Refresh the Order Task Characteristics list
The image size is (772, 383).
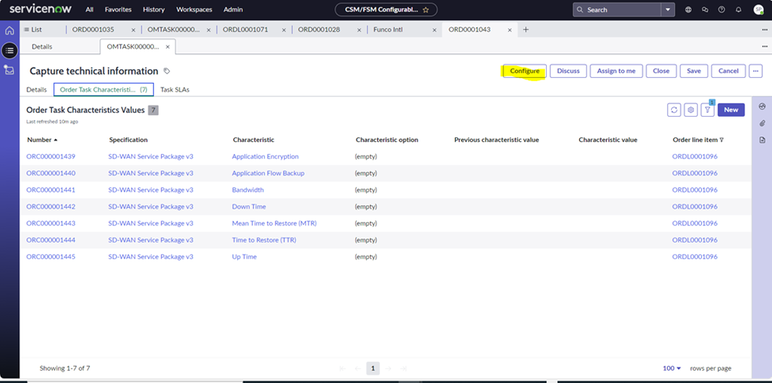(x=674, y=110)
